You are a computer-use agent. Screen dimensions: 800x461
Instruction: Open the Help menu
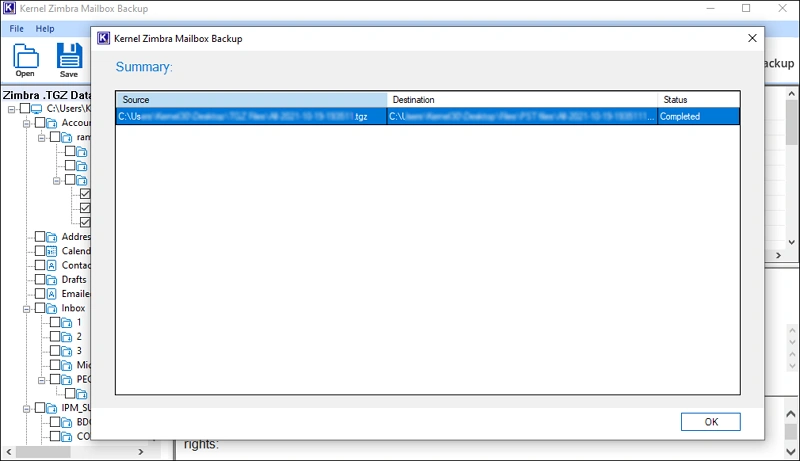[x=45, y=29]
